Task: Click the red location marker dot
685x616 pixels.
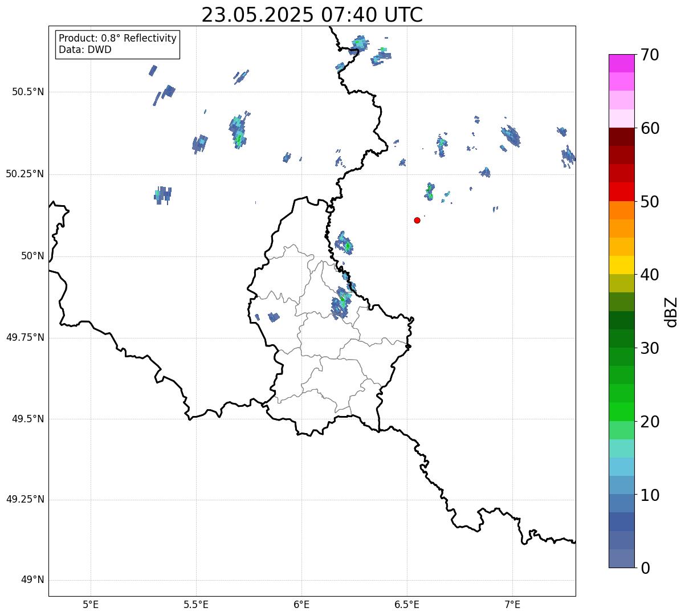Action: [417, 220]
